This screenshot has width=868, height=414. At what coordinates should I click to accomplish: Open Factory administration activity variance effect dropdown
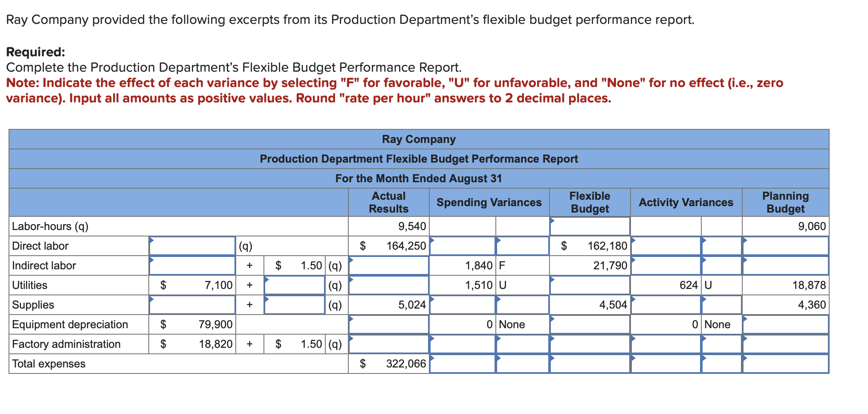(721, 344)
